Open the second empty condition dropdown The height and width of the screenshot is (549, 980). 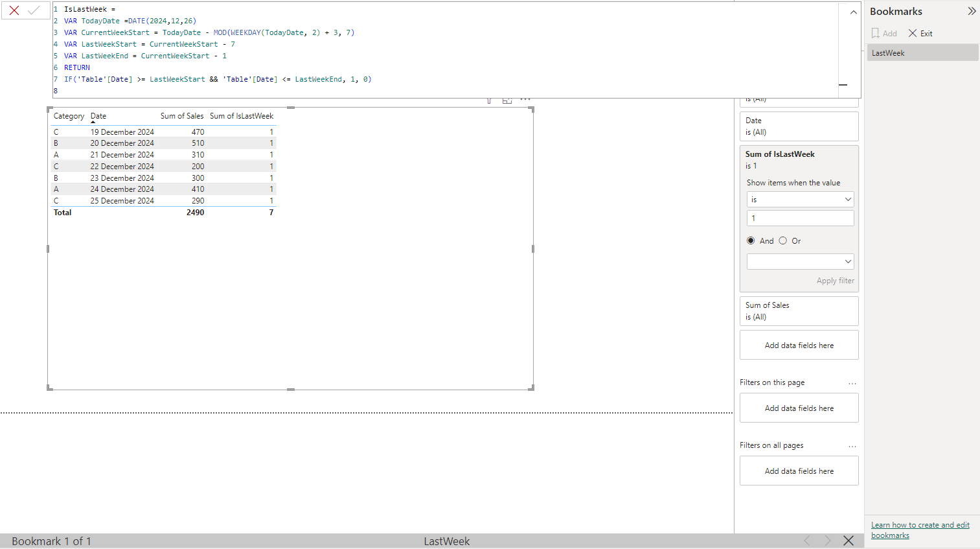(800, 261)
